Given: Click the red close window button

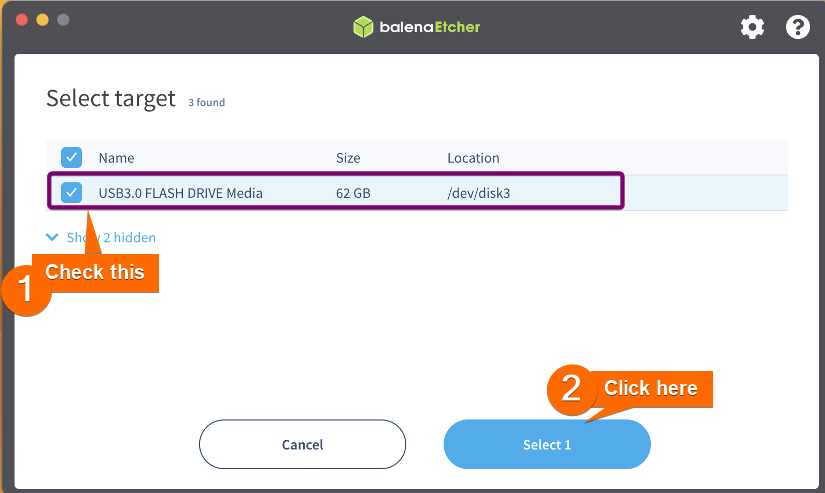Looking at the screenshot, I should pos(22,20).
